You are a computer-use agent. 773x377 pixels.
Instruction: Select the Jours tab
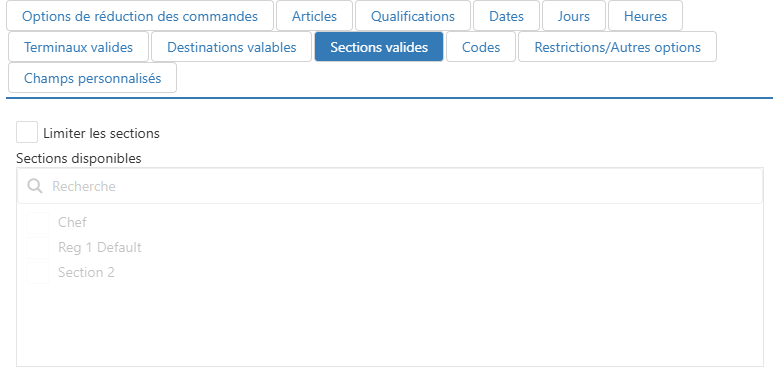[573, 16]
